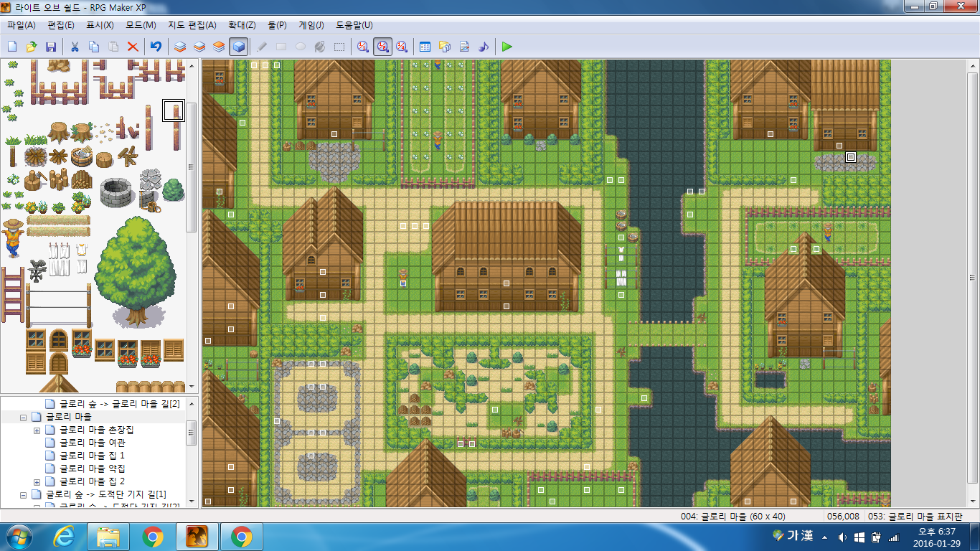
Task: Open the 확대(Z) menu
Action: point(242,25)
